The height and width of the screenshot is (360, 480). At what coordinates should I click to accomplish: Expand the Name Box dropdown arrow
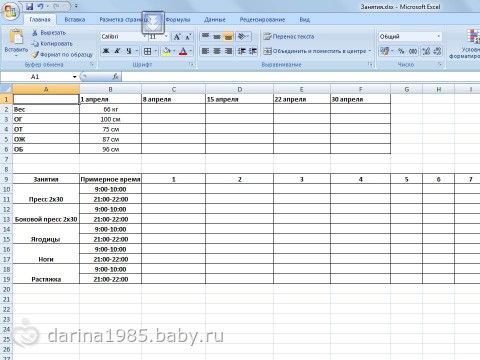coord(75,77)
